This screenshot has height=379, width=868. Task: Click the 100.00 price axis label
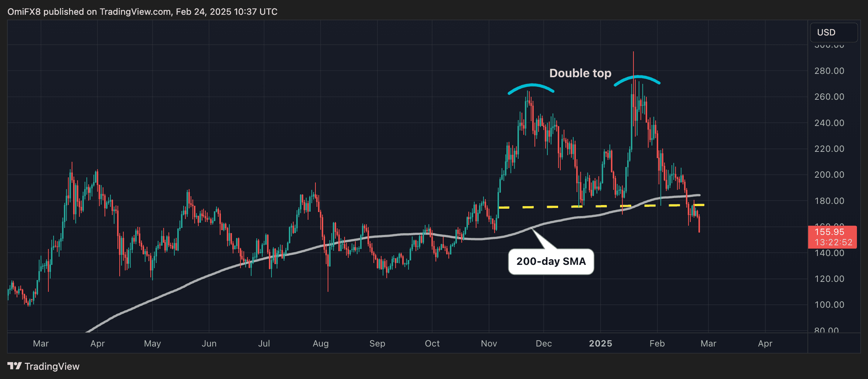point(829,305)
